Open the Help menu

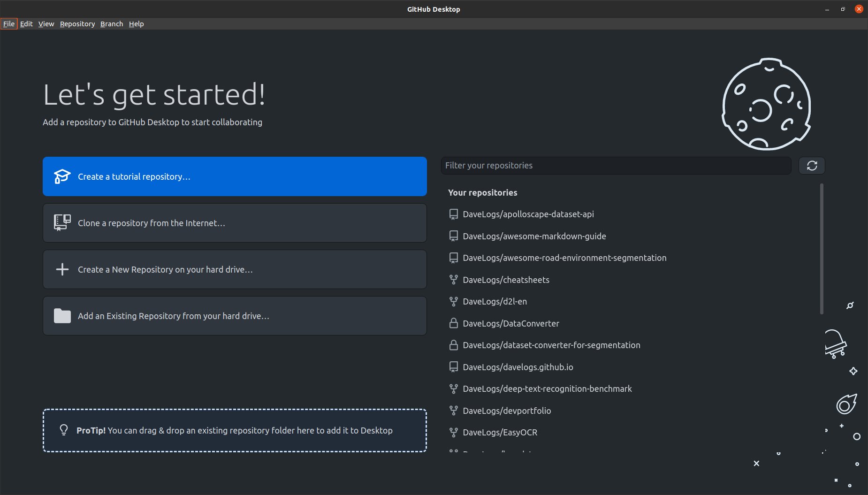136,24
